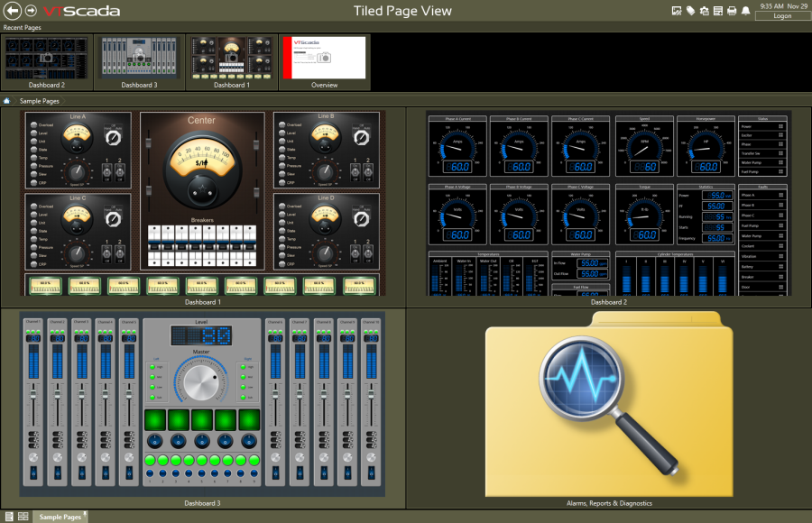Click the alarm bell icon

(x=748, y=10)
